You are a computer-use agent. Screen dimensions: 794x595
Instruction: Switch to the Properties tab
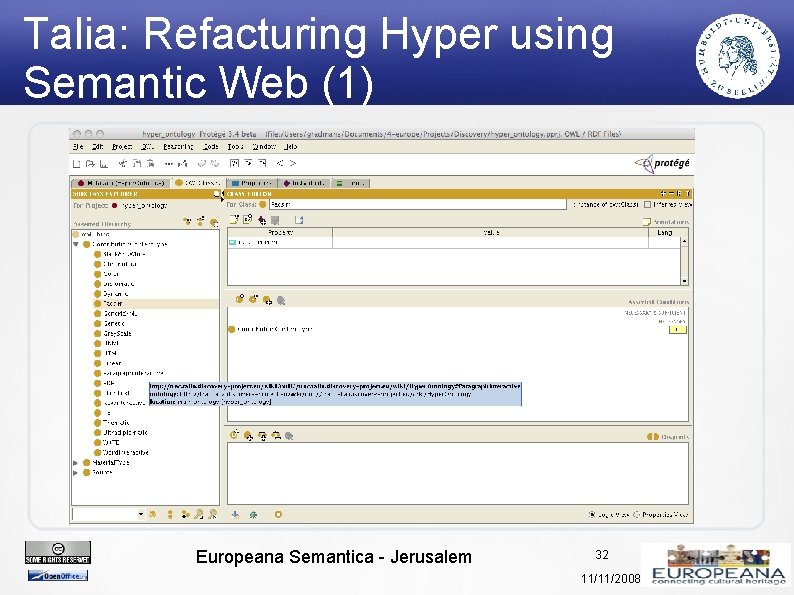[251, 183]
